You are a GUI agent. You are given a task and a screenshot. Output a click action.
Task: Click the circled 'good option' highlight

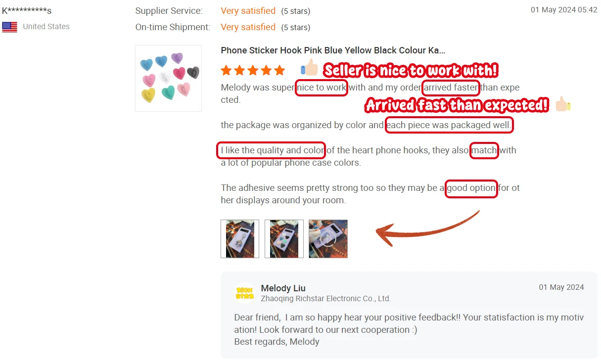pos(471,188)
